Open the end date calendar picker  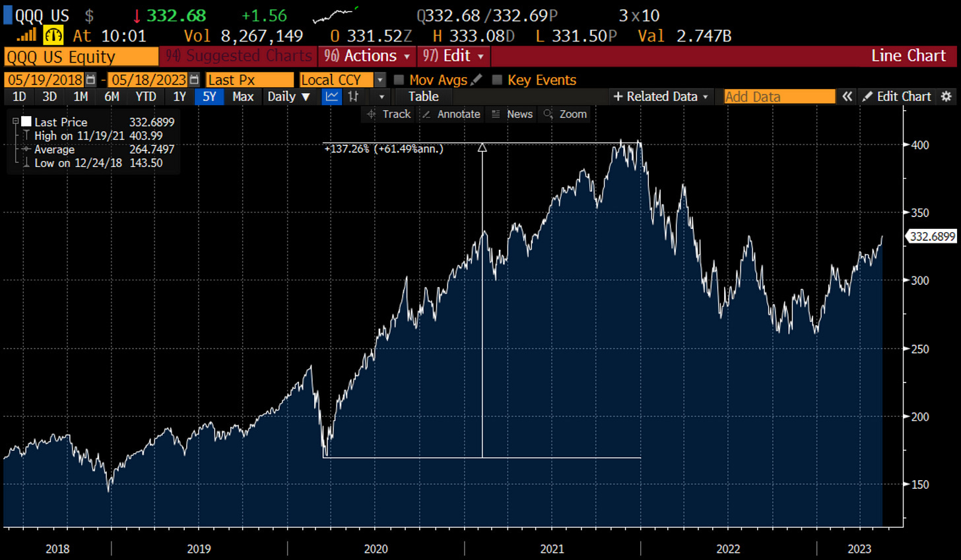pyautogui.click(x=194, y=80)
